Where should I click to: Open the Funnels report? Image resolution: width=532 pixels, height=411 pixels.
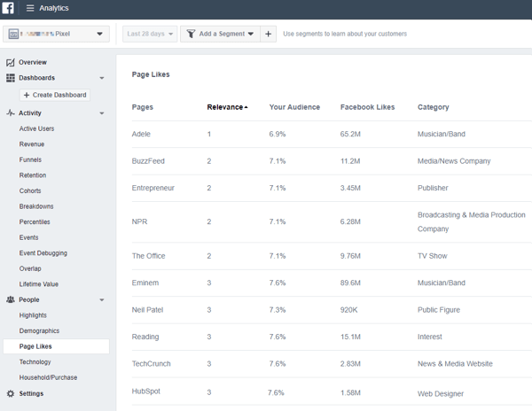[x=30, y=159]
